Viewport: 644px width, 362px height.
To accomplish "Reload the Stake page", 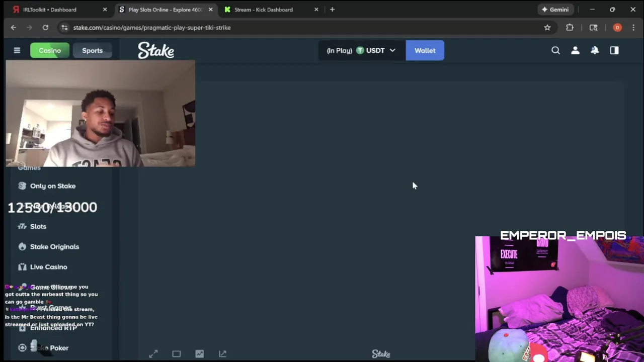I will point(45,28).
